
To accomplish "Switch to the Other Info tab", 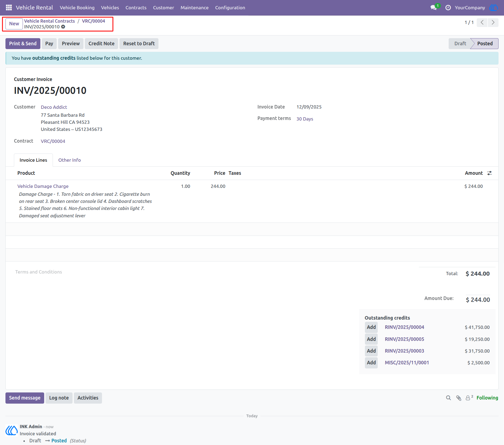I will coord(70,160).
